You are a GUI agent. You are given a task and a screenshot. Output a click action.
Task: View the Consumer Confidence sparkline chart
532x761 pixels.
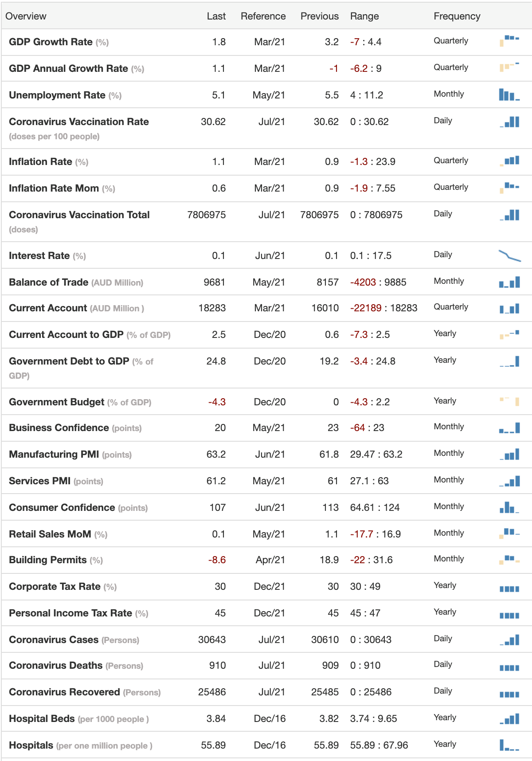pos(509,507)
